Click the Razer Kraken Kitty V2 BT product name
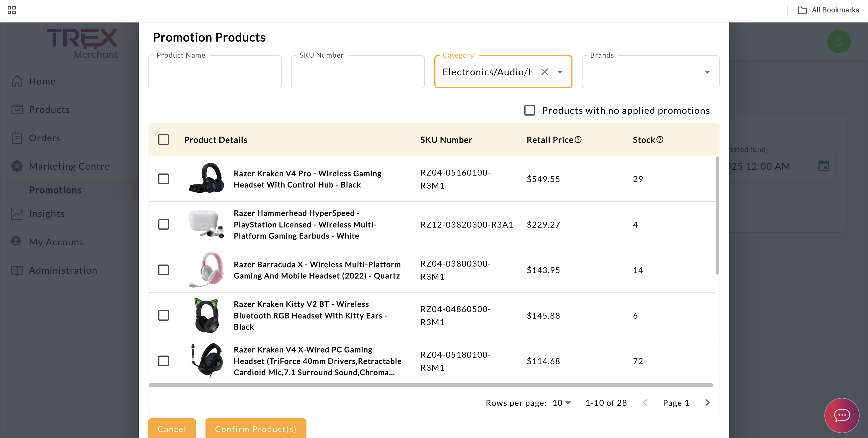Screen dimensions: 868x438 [x=310, y=315]
